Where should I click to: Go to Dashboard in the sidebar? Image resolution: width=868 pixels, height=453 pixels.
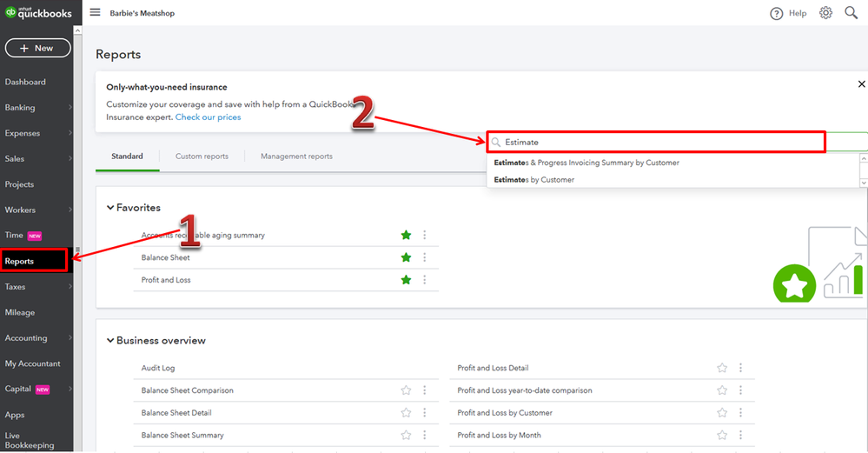point(25,82)
